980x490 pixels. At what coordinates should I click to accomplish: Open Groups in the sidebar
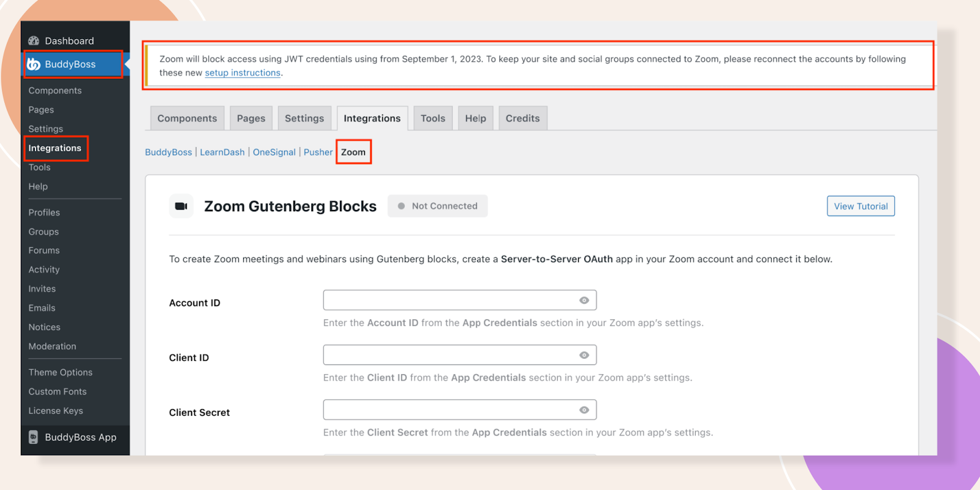point(43,232)
